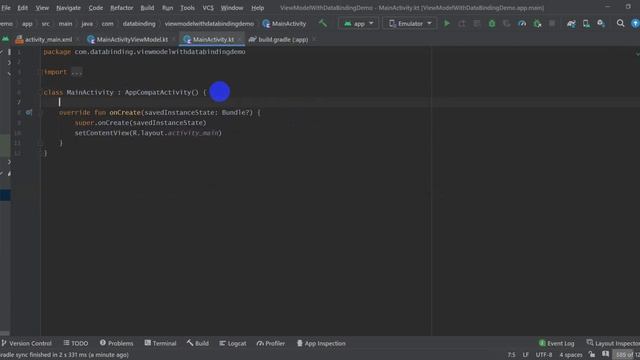Open the Emulator device selector dropdown
This screenshot has width=640, height=360.
tap(410, 24)
